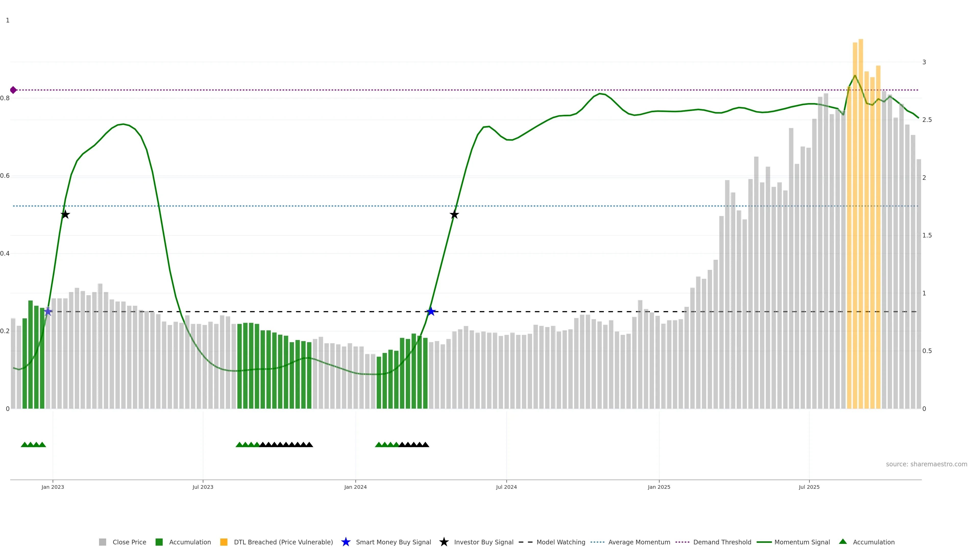Click the Jan 2025 x-axis label
This screenshot has height=551, width=980.
pyautogui.click(x=659, y=487)
